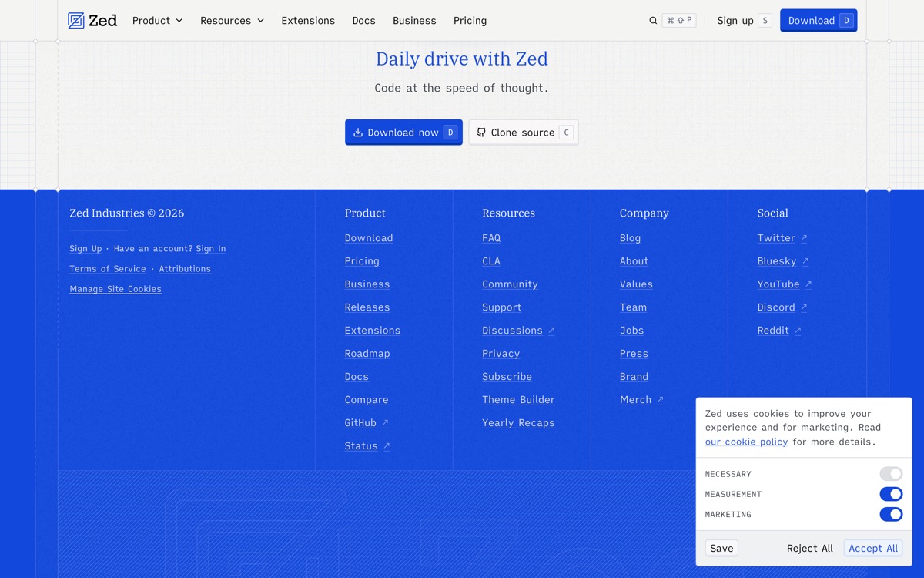924x578 pixels.
Task: Save the cookie preferences
Action: pos(721,548)
